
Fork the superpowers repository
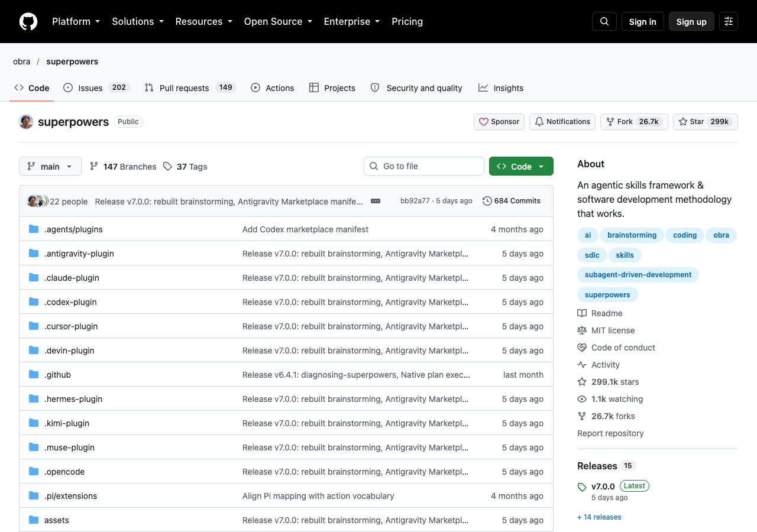click(x=634, y=122)
